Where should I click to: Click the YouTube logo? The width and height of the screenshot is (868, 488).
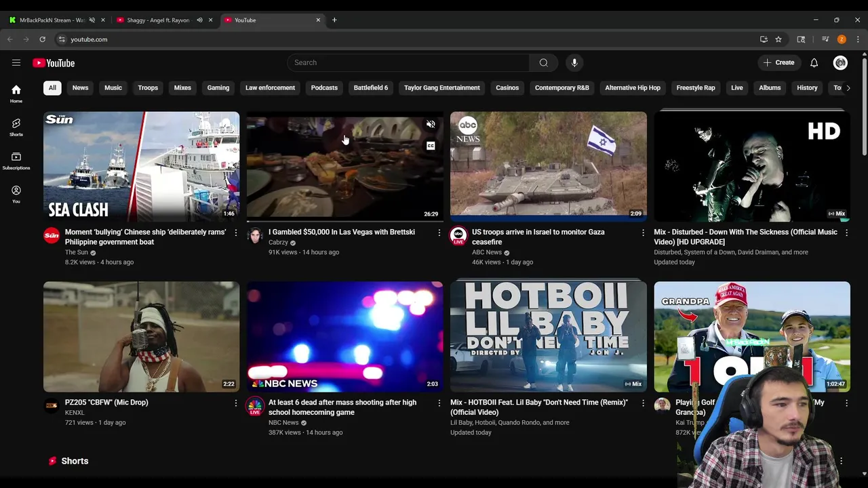[x=54, y=63]
